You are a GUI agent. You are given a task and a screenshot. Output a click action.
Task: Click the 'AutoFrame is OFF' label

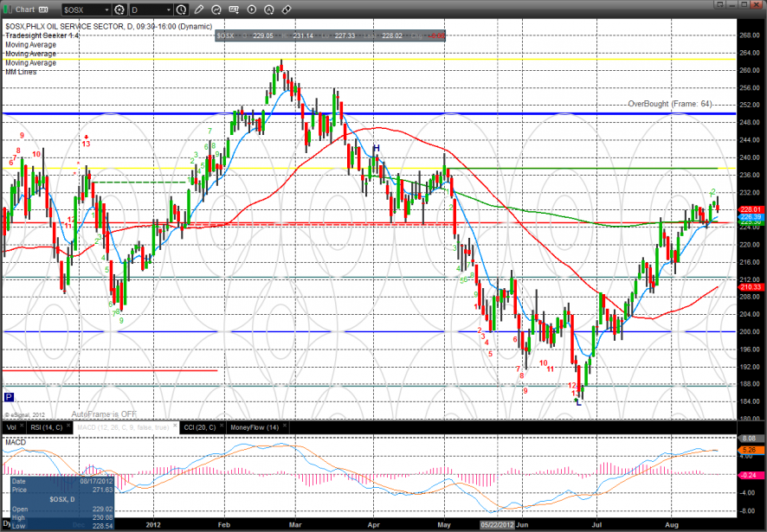104,414
